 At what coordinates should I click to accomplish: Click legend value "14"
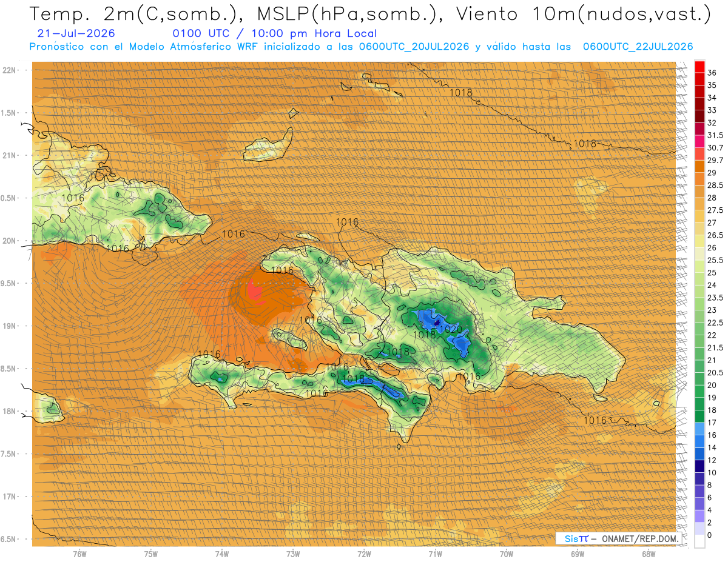[x=712, y=447]
